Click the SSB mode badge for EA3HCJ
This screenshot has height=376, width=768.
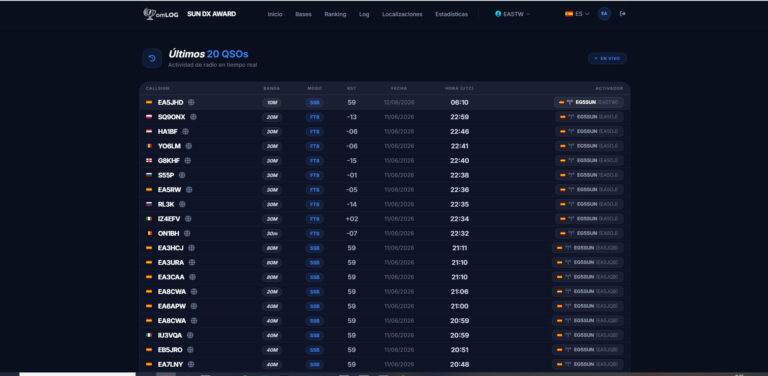tap(314, 248)
